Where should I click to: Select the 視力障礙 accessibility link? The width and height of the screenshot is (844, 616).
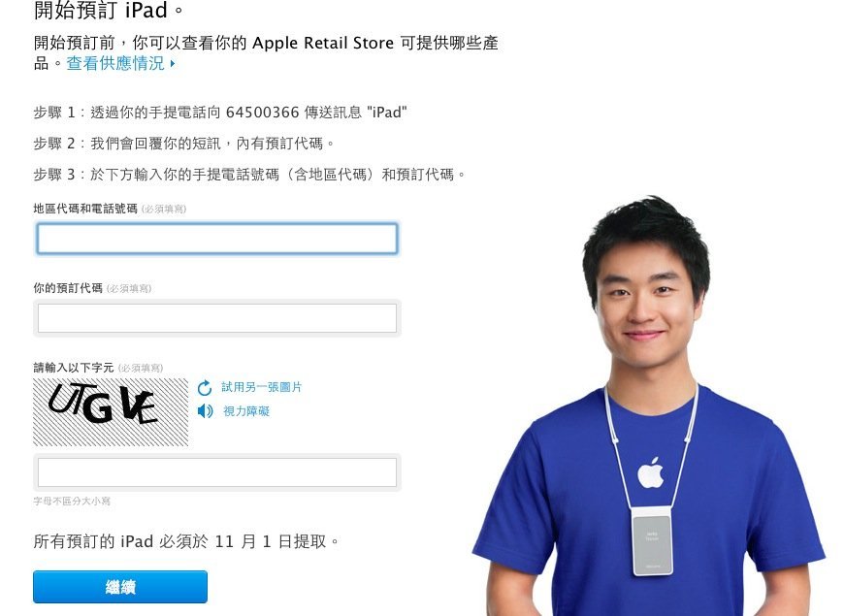246,411
